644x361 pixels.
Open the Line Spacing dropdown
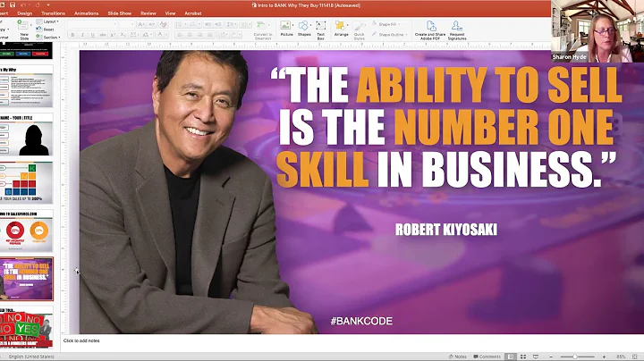232,25
